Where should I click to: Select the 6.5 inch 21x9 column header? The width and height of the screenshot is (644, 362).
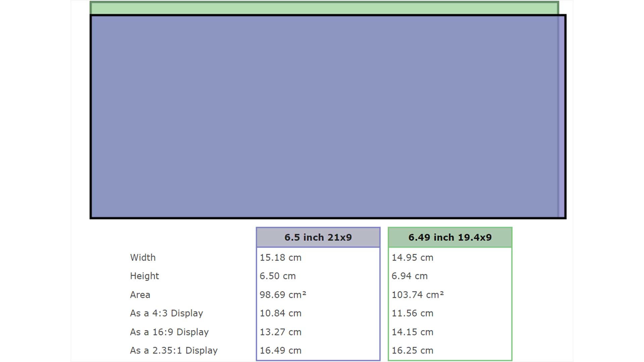click(x=318, y=237)
